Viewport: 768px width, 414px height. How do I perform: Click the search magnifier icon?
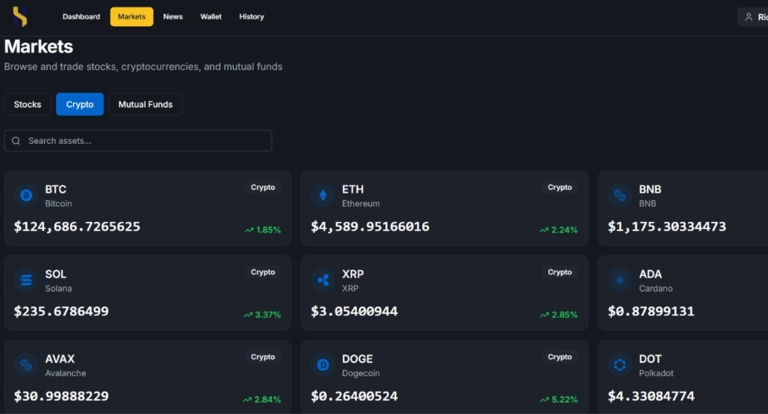(x=16, y=141)
